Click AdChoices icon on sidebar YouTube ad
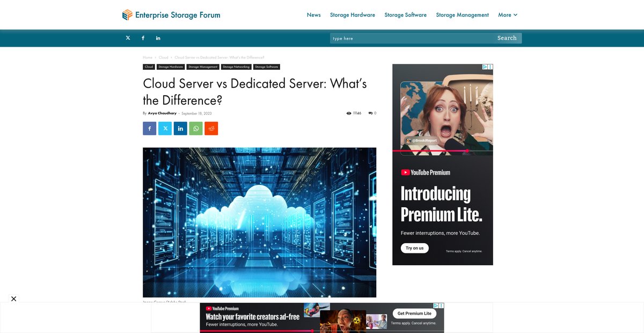Viewport: 644px width, 333px height. tap(485, 67)
